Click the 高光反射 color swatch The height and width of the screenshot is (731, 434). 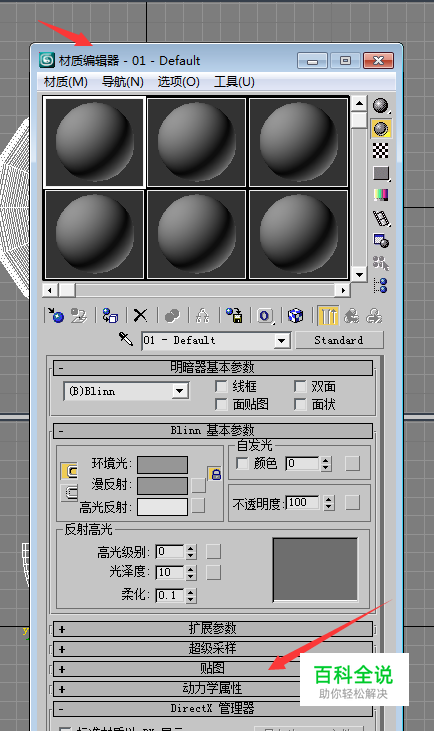click(x=163, y=507)
